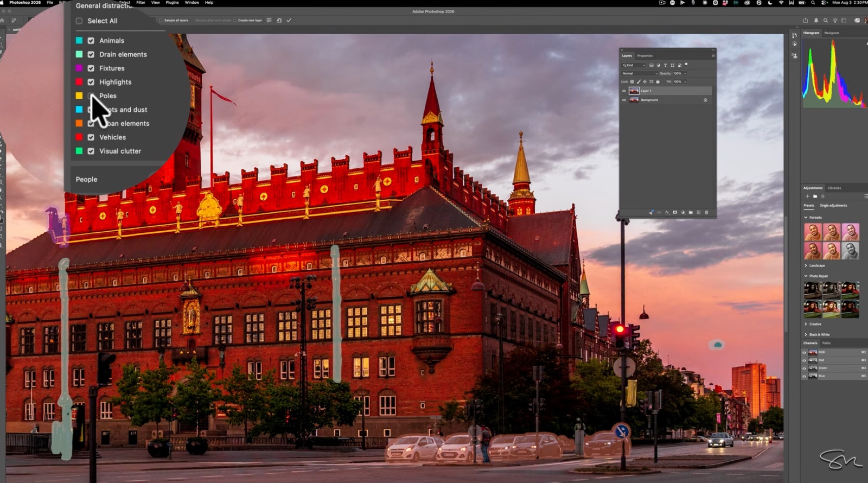Switch to the Paths tab

click(826, 343)
